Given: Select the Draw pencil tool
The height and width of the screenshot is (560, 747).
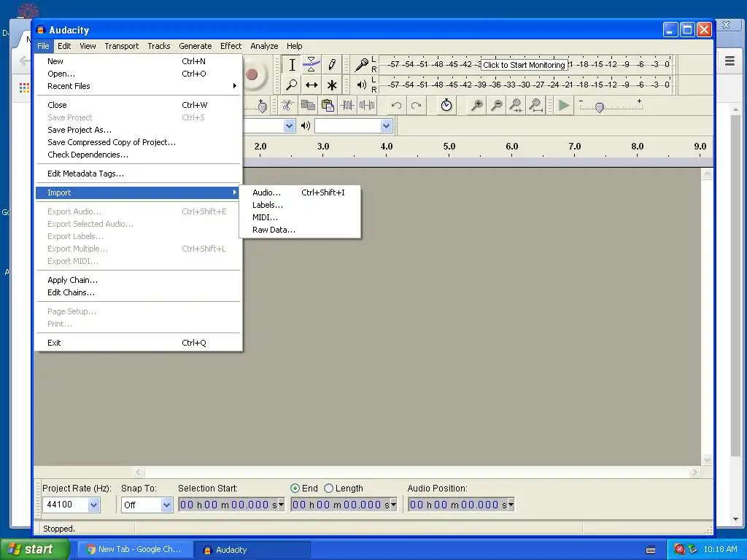Looking at the screenshot, I should tap(332, 65).
